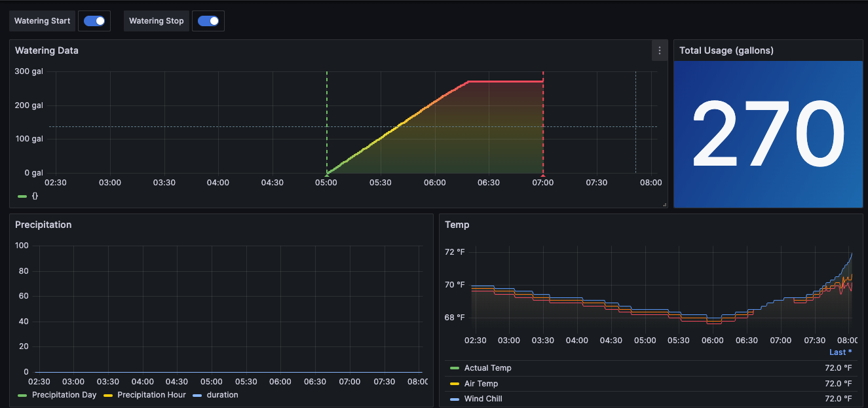Click the Total Usage (gallons) panel title

click(x=727, y=50)
